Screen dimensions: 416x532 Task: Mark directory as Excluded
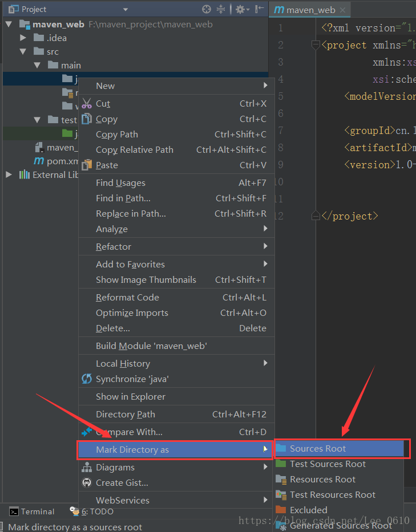[x=339, y=510]
